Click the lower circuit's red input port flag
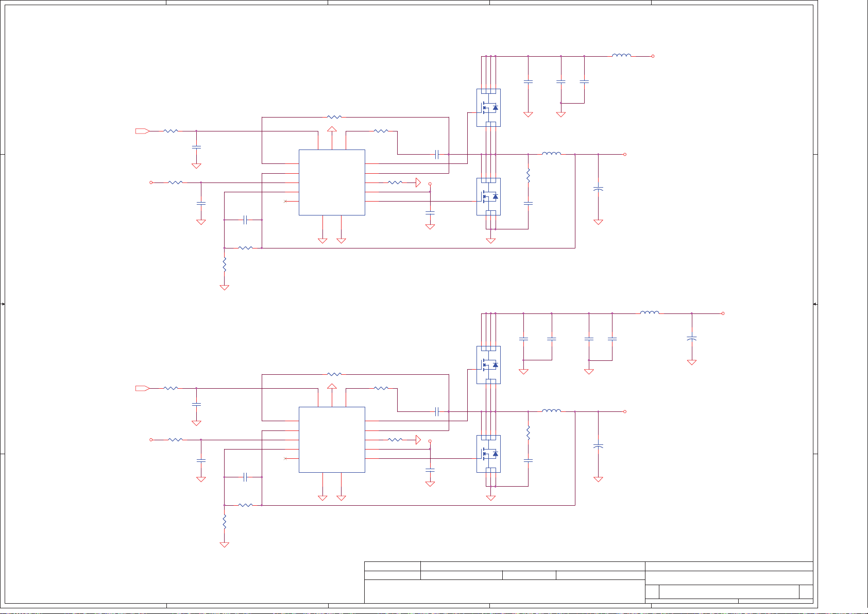This screenshot has width=868, height=614. tap(142, 388)
